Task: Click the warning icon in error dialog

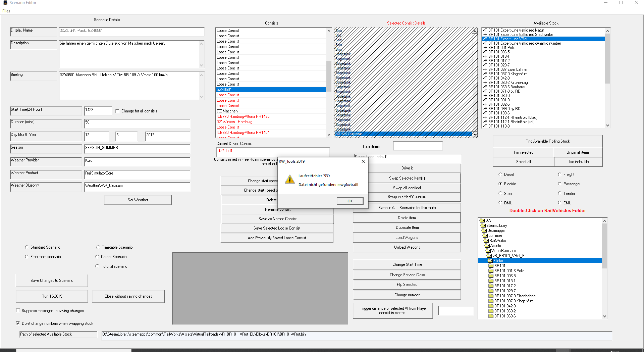Action: pos(289,180)
